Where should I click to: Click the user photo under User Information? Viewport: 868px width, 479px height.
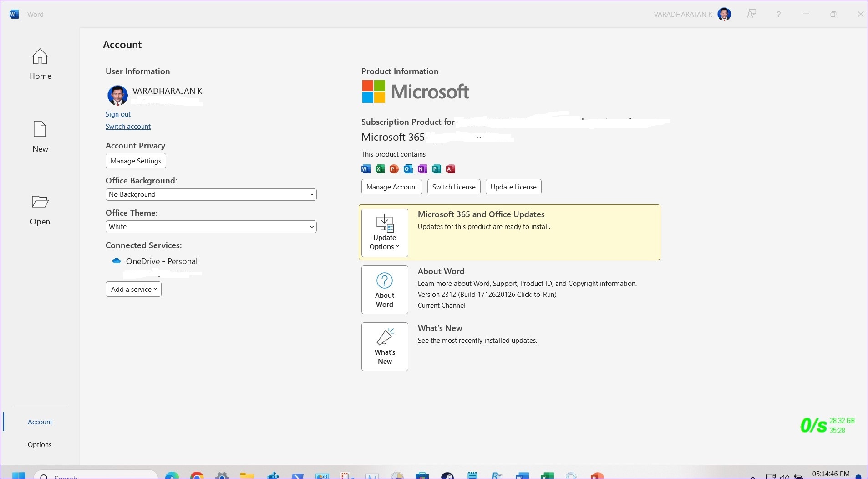point(117,95)
